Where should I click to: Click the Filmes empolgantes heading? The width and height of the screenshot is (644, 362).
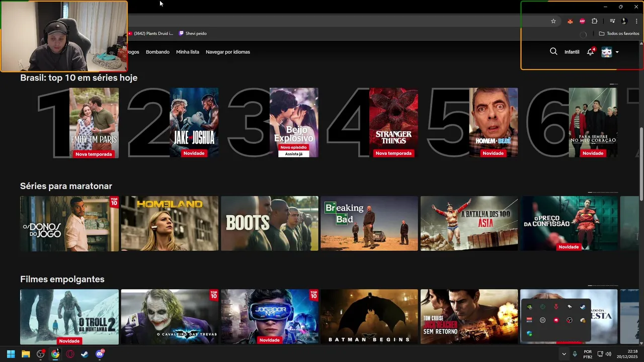tap(62, 279)
